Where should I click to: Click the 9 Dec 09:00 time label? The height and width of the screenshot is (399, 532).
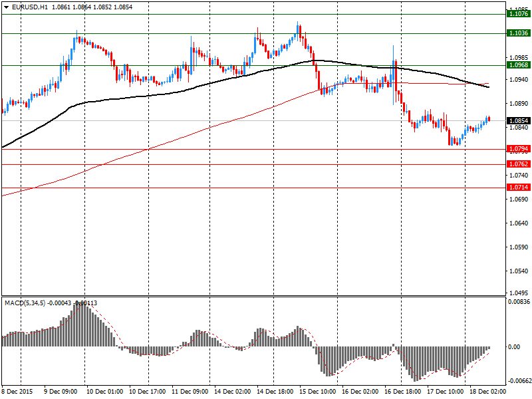click(61, 392)
